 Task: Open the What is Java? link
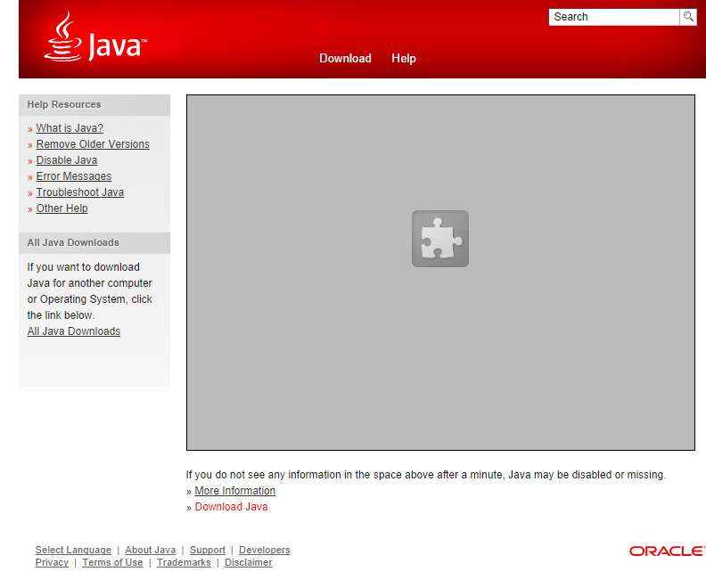click(70, 128)
